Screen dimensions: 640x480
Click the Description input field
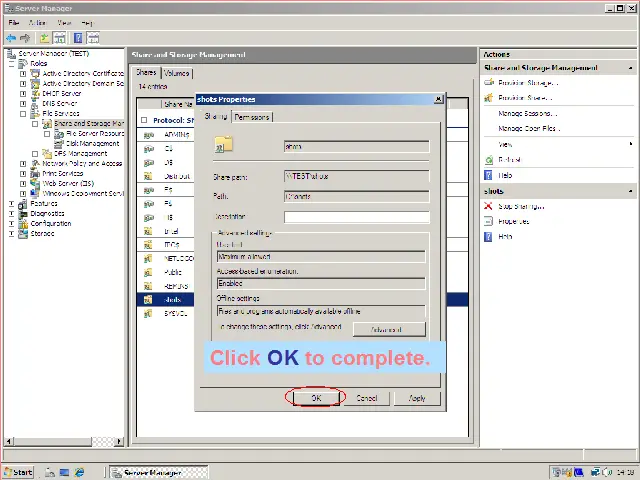(356, 216)
